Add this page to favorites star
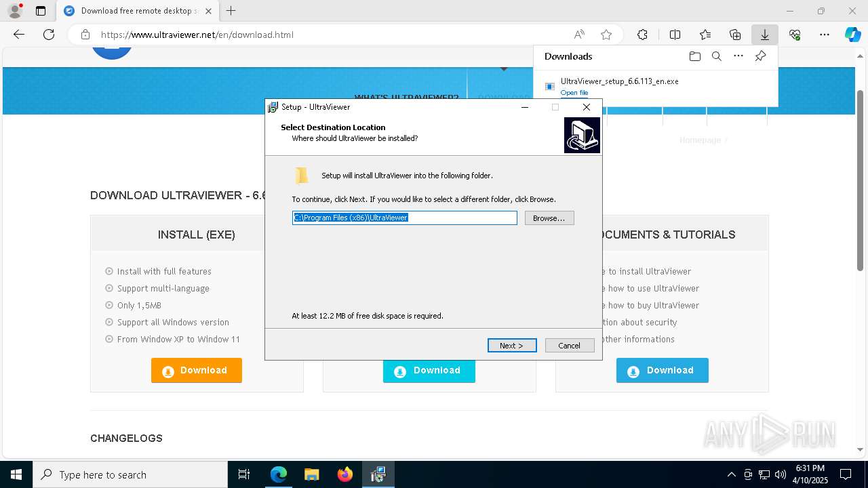The height and width of the screenshot is (488, 868). pyautogui.click(x=606, y=35)
